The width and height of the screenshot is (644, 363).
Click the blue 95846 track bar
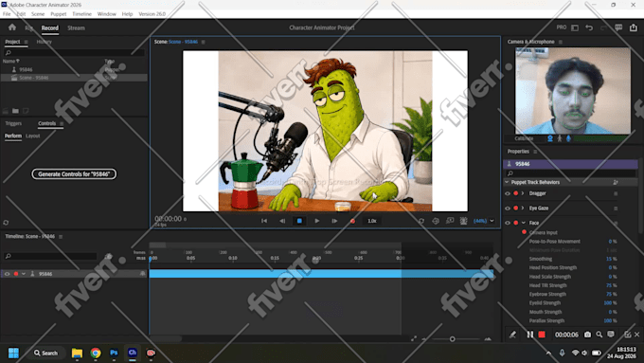tap(321, 274)
